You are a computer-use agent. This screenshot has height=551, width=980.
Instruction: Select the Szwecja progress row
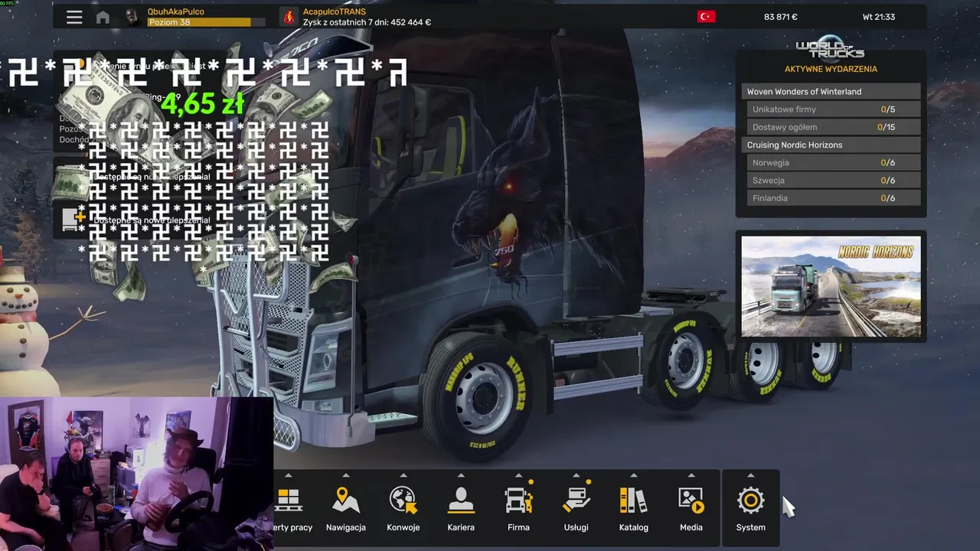pyautogui.click(x=834, y=180)
